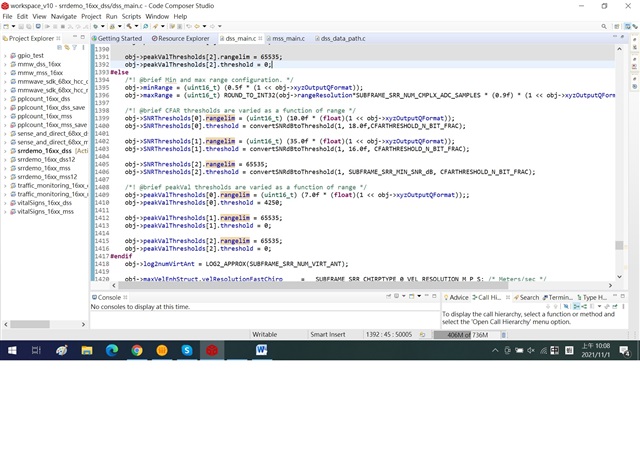Viewport: 640px width, 464px height.
Task: Open the Navigate menu
Action: click(x=64, y=16)
